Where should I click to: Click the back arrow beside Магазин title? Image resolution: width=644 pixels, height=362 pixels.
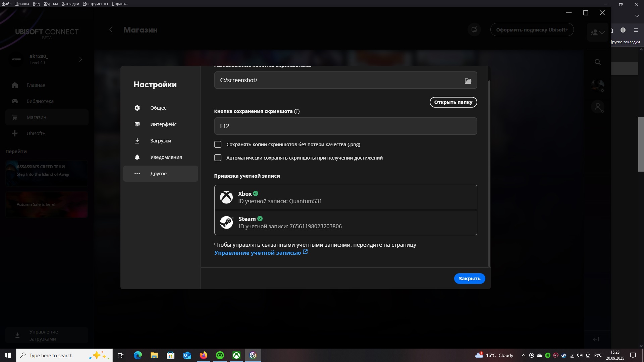[111, 30]
